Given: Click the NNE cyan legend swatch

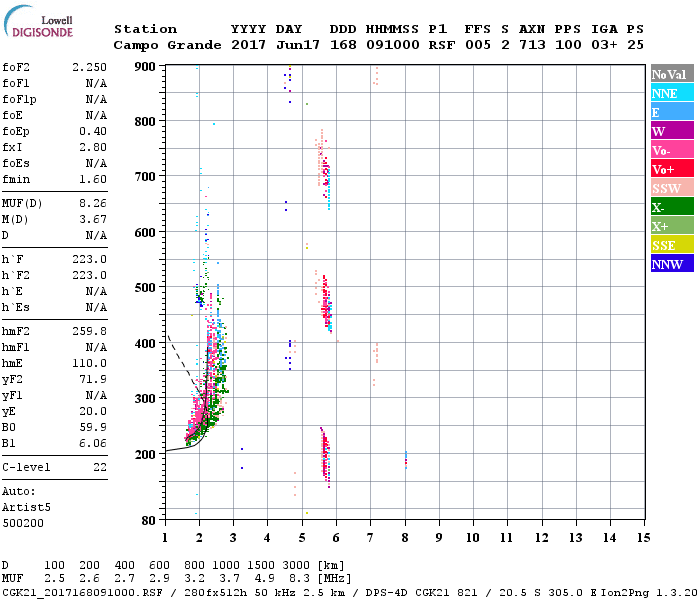Looking at the screenshot, I should coord(671,93).
